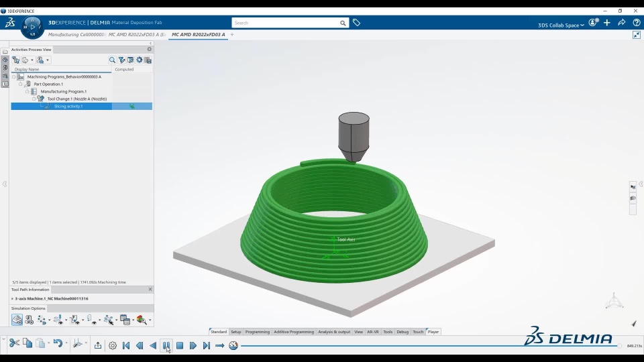Open the Setup tab
The image size is (644, 362).
(x=235, y=332)
